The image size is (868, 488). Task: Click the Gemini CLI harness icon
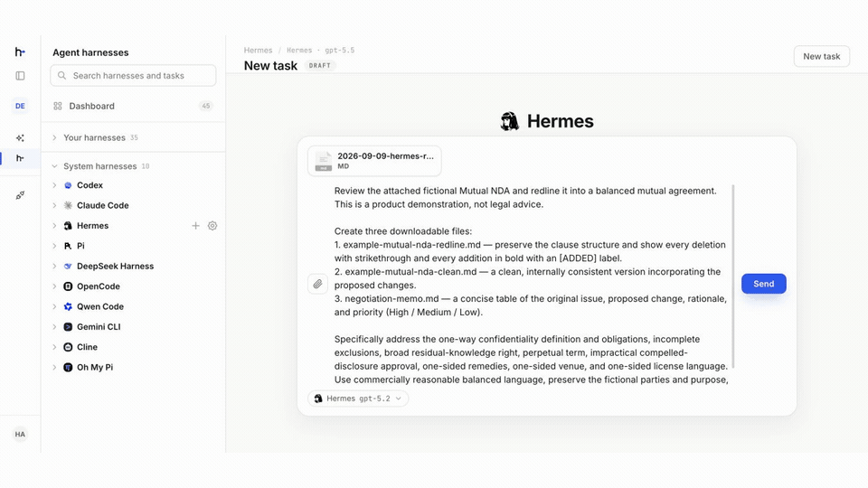[68, 327]
